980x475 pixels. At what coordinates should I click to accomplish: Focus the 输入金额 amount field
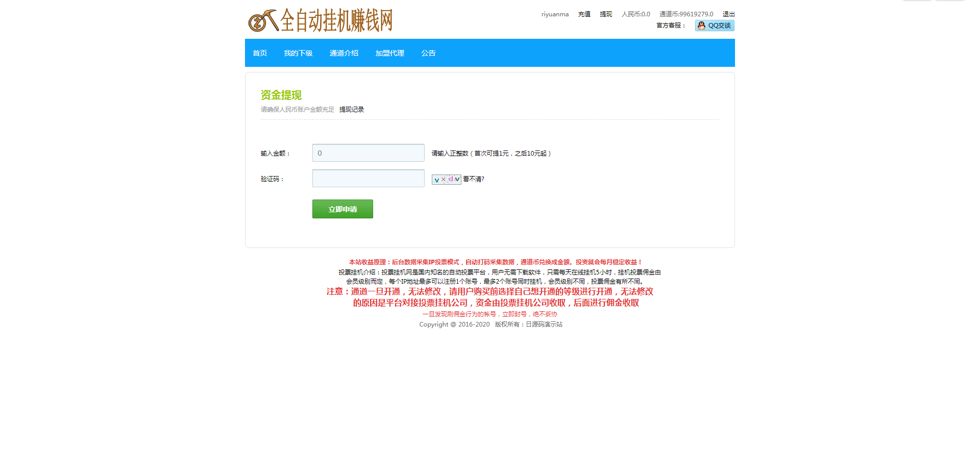[368, 153]
